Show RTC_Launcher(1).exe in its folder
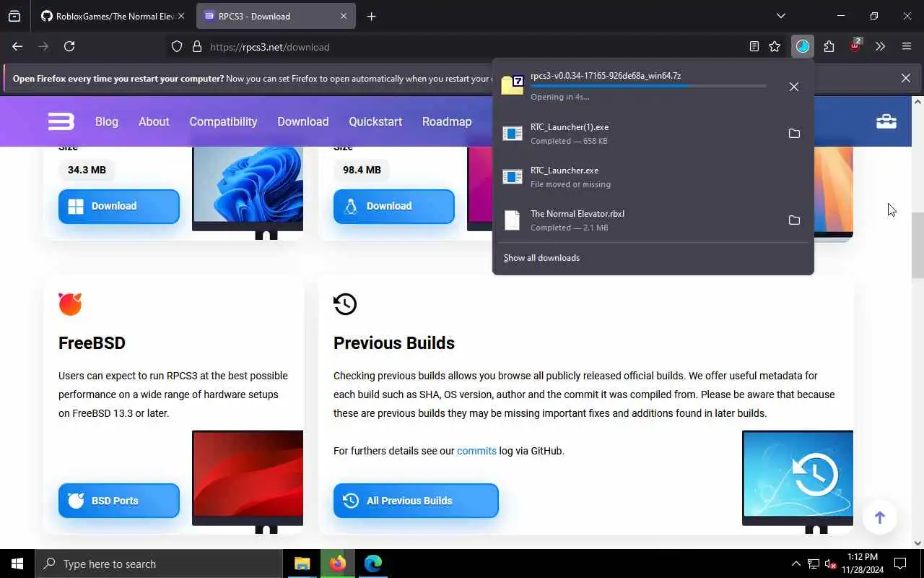This screenshot has width=924, height=578. pyautogui.click(x=794, y=134)
